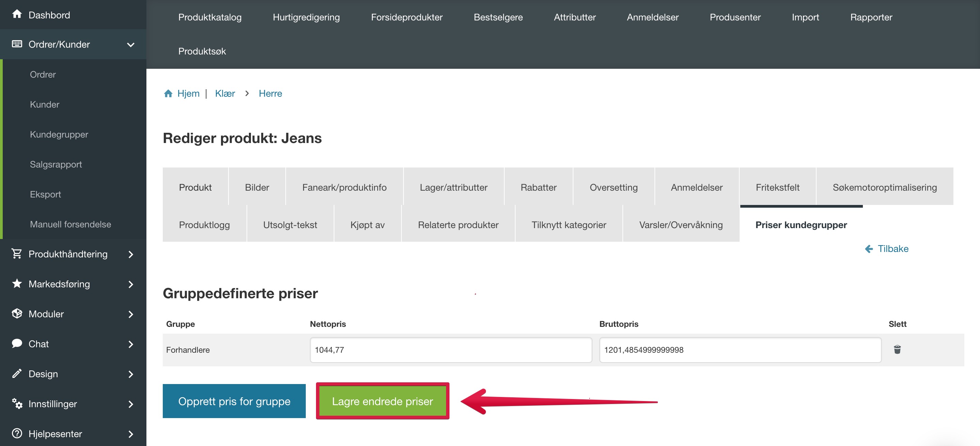
Task: Expand Hjelpesenter submenu arrow
Action: [131, 434]
